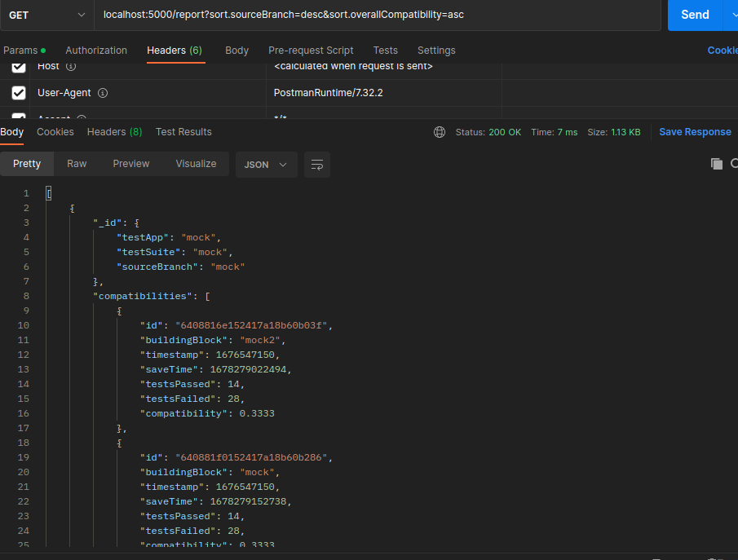This screenshot has height=560, width=738.
Task: Open the response Cookies tab
Action: click(55, 132)
